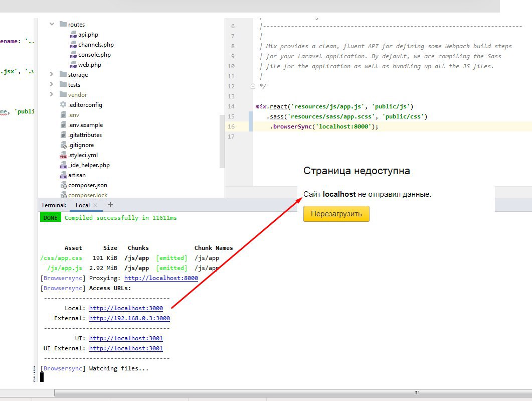
Task: Click the vendor folder icon
Action: (63, 94)
